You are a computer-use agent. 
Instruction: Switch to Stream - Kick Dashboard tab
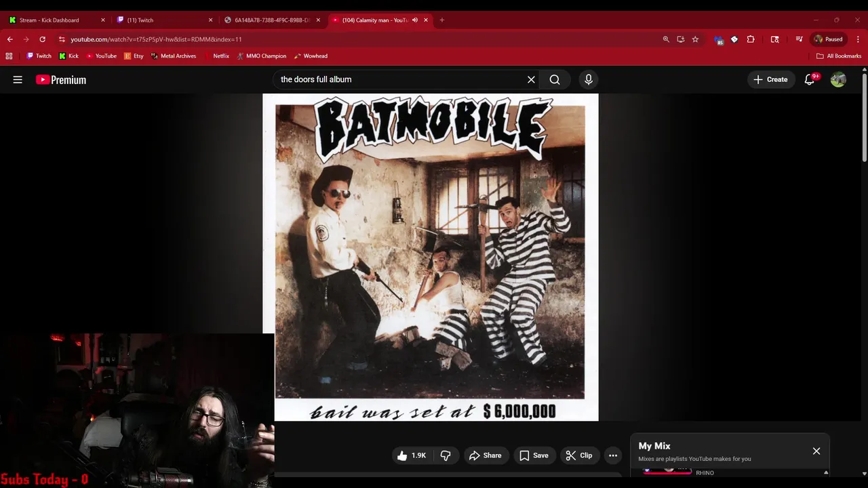click(x=56, y=20)
